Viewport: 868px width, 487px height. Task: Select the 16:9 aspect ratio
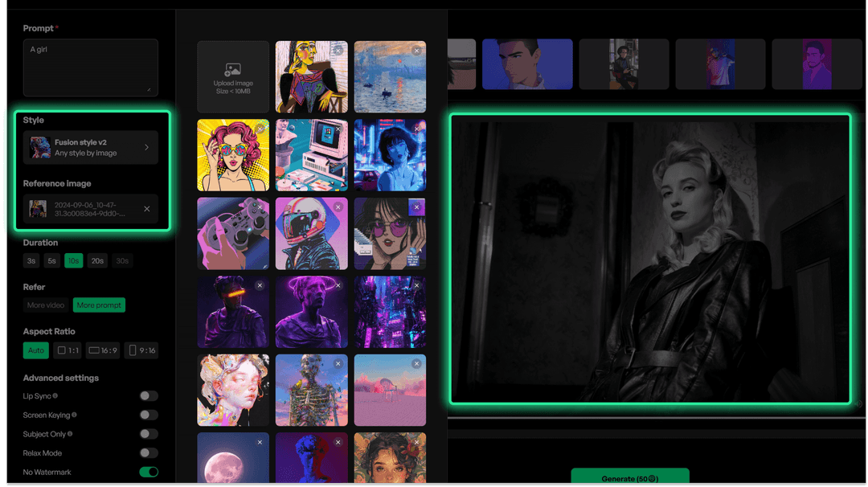[x=103, y=350]
